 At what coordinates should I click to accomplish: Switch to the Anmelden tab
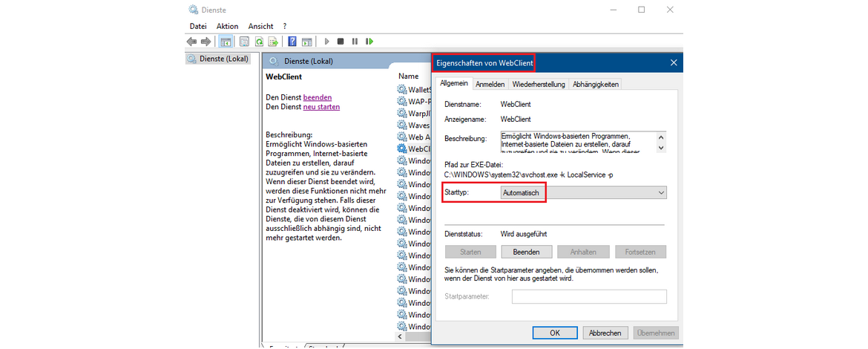pos(490,84)
